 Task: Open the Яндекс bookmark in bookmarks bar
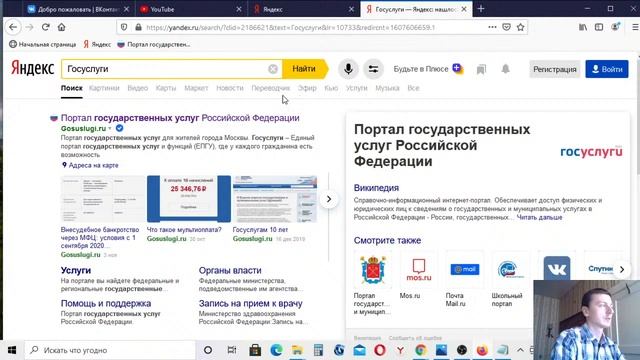(97, 44)
